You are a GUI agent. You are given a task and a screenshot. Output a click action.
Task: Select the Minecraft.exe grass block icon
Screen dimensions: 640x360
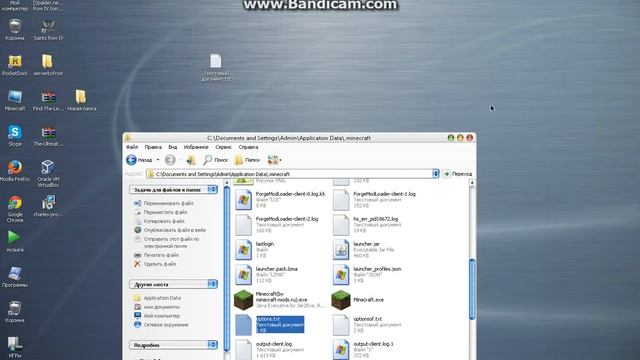[341, 300]
